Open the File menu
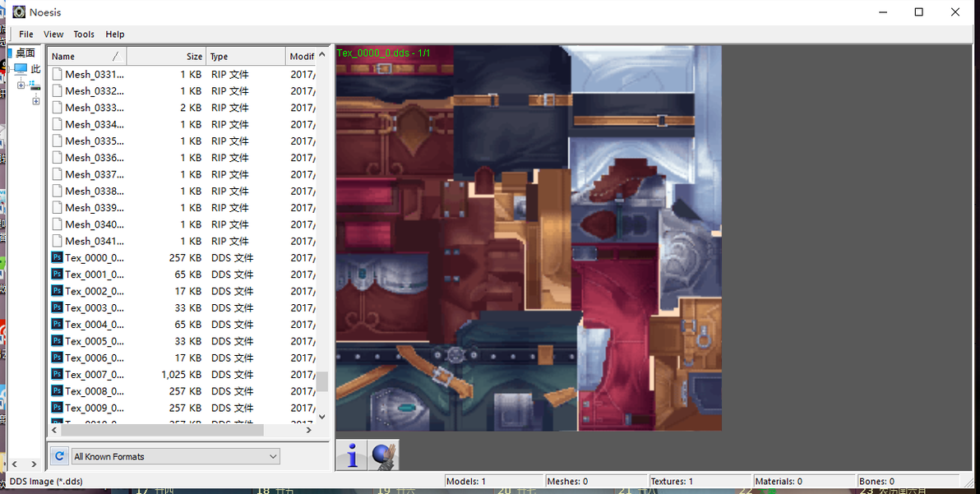 click(26, 35)
